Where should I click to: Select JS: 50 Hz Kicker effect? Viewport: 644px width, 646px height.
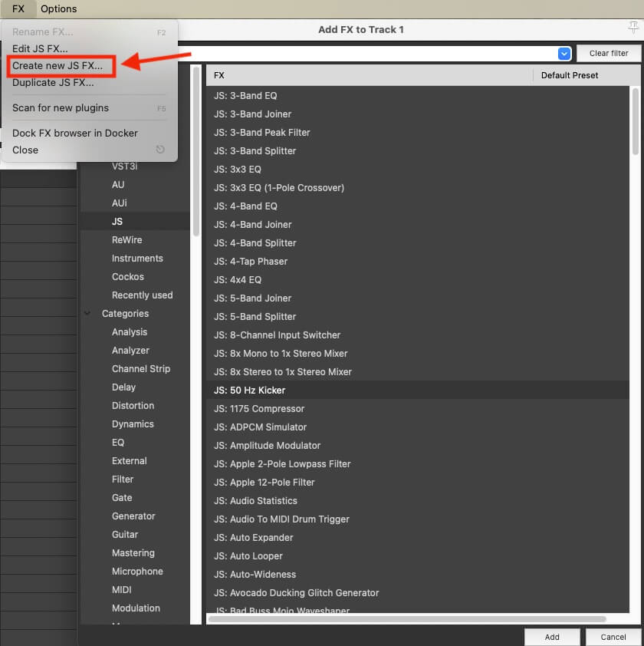coord(250,391)
